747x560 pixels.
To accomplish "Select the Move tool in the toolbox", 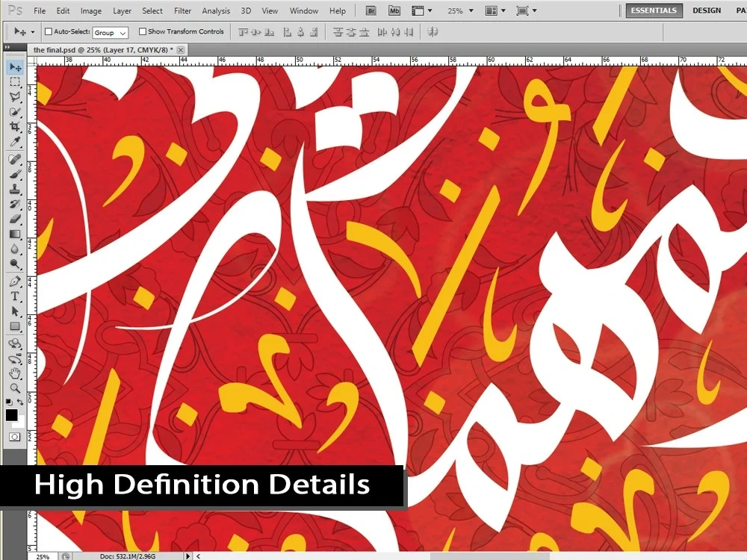I will [x=15, y=68].
